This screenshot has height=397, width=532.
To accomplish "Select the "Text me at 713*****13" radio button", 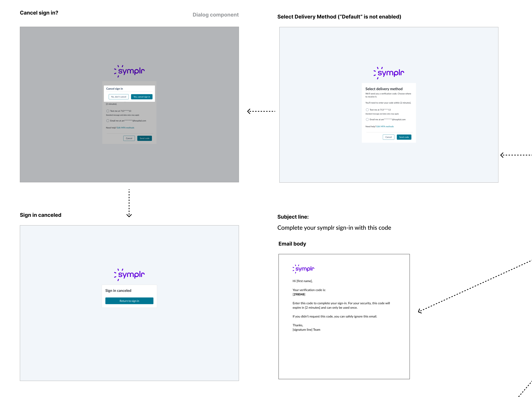I will [x=367, y=110].
